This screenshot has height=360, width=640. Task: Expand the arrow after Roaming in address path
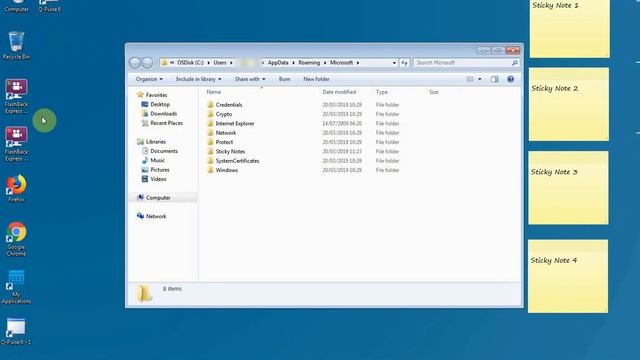point(325,63)
